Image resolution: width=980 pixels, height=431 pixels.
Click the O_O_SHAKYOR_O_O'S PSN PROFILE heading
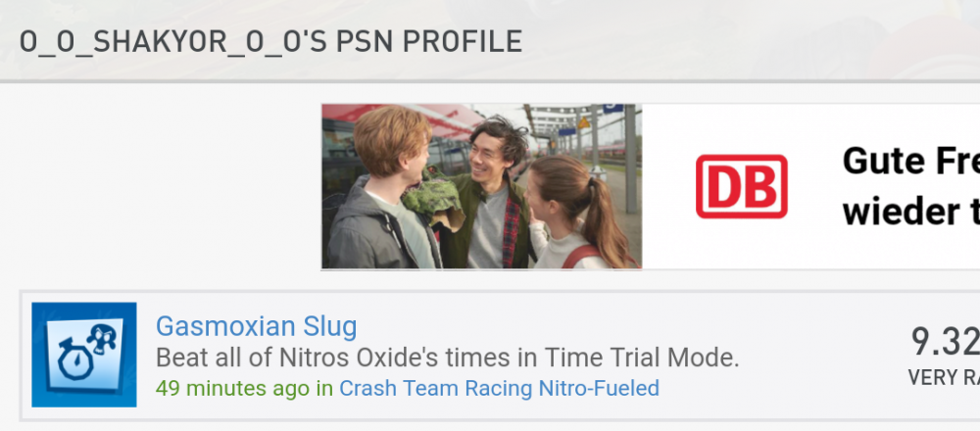tap(270, 42)
